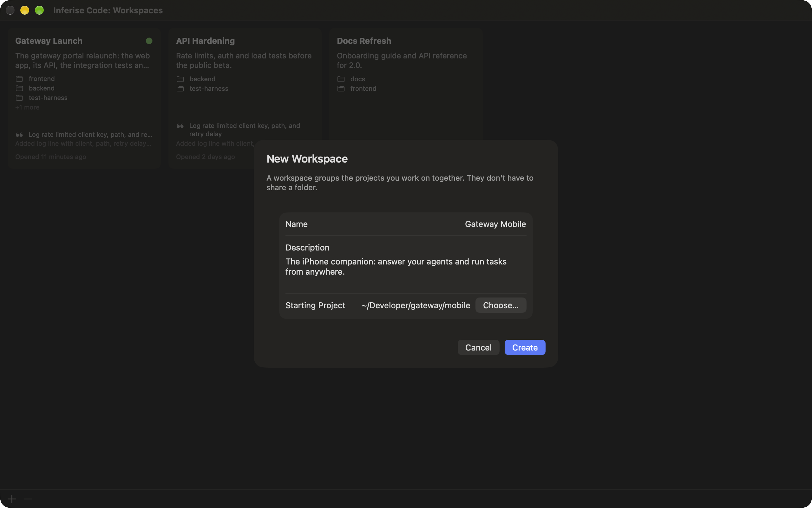Select 'frontend' project in Gateway Launch card
The height and width of the screenshot is (508, 812).
click(42, 79)
